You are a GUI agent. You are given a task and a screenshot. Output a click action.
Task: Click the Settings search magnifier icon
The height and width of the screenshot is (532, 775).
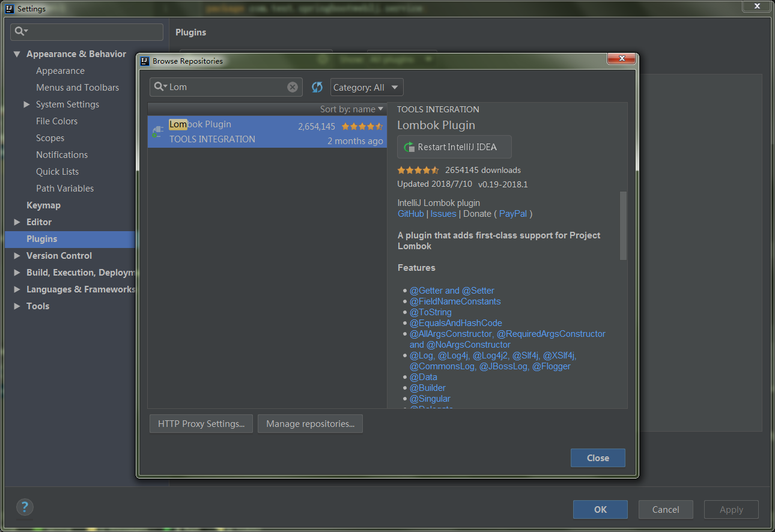(x=22, y=31)
